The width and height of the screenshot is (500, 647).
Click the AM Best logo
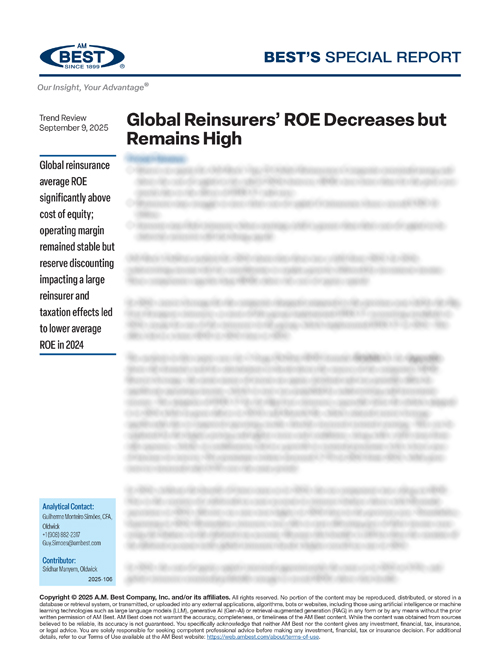(x=82, y=57)
